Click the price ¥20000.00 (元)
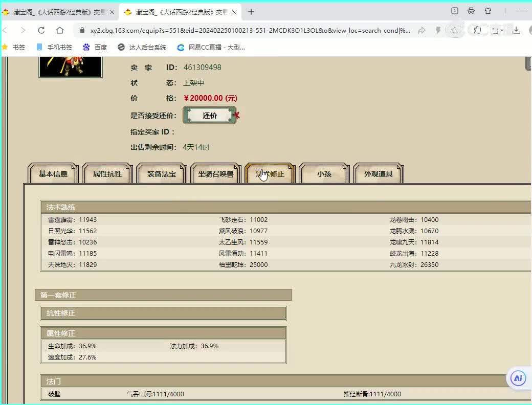 pyautogui.click(x=210, y=98)
